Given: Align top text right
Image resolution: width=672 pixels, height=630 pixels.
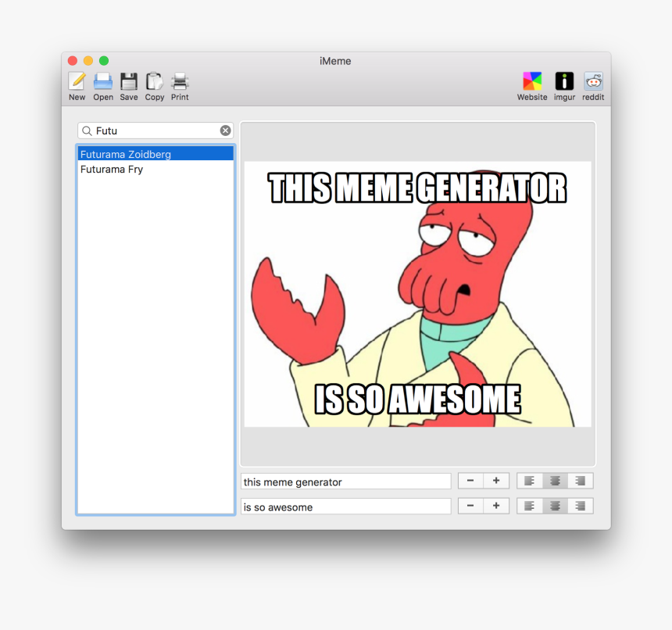Looking at the screenshot, I should tap(581, 481).
